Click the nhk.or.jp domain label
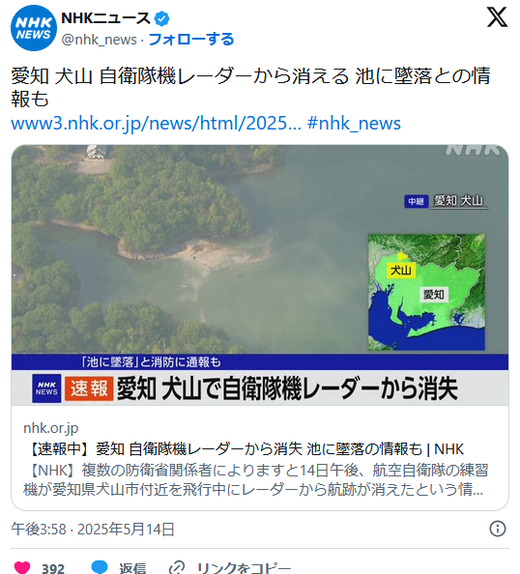Viewport: 520px width, 574px height. tap(51, 428)
